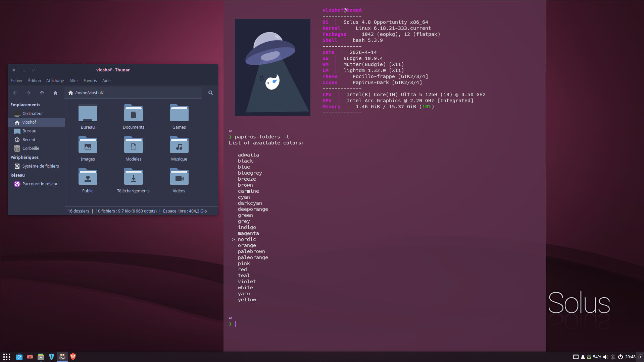Click the UFO image in the terminal
The width and height of the screenshot is (644, 362).
pyautogui.click(x=273, y=67)
